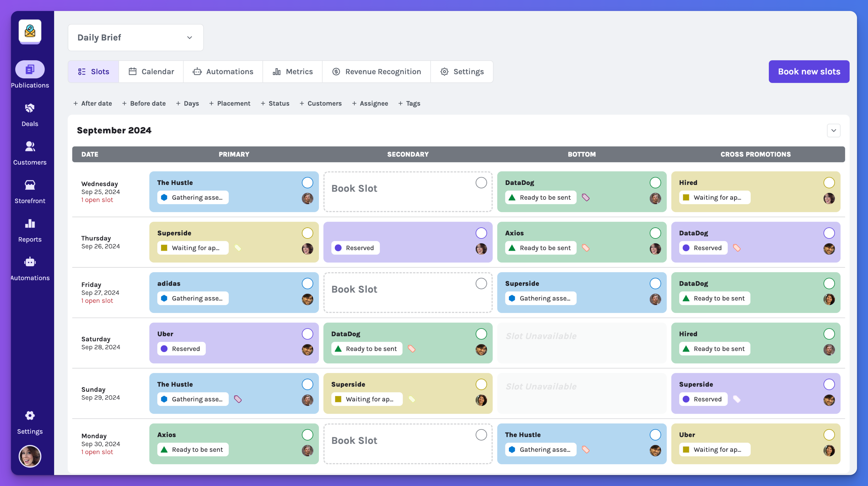This screenshot has height=486, width=868.
Task: Click tag icon on Sunday Superside Secondary slot
Action: click(411, 400)
